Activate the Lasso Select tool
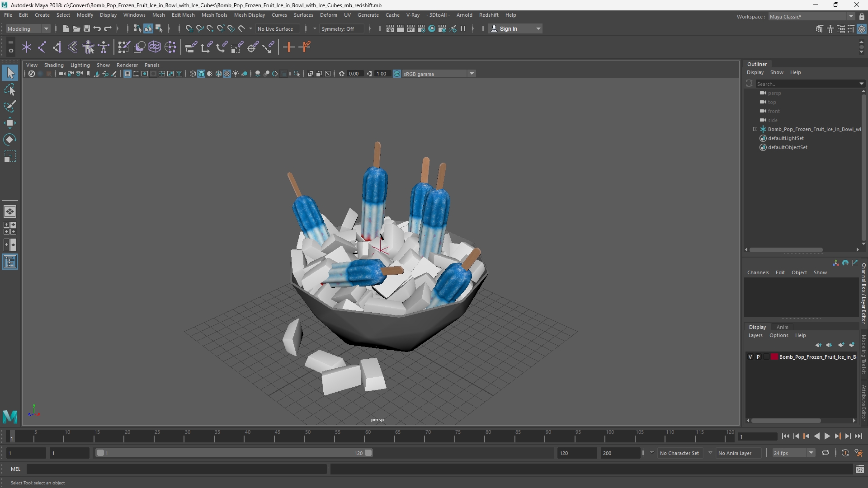Image resolution: width=868 pixels, height=488 pixels. pos(10,89)
